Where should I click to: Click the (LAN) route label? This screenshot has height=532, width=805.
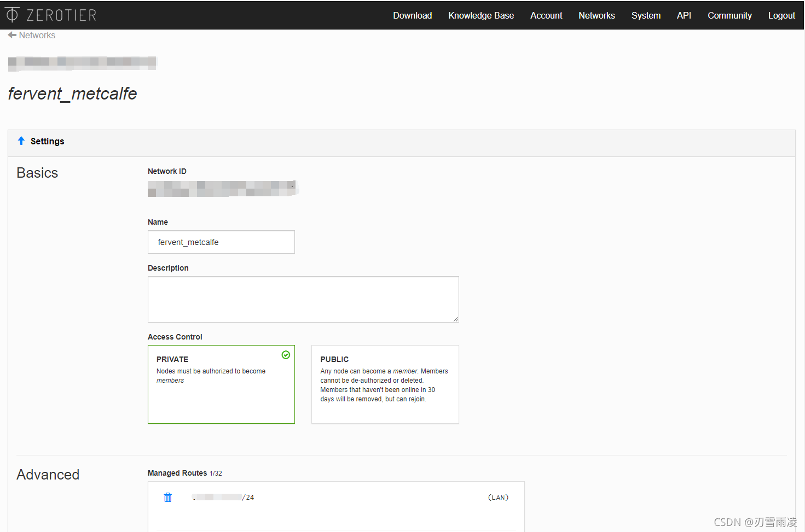click(x=499, y=497)
